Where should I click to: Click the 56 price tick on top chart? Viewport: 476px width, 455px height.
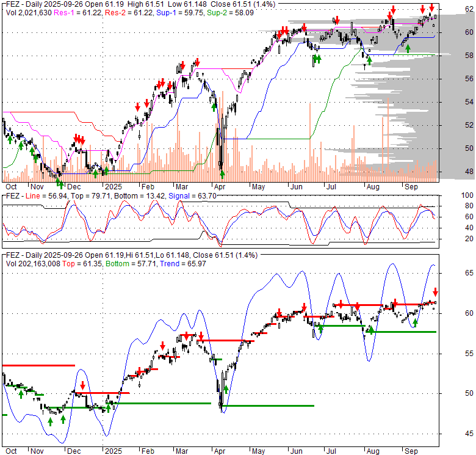(x=469, y=79)
